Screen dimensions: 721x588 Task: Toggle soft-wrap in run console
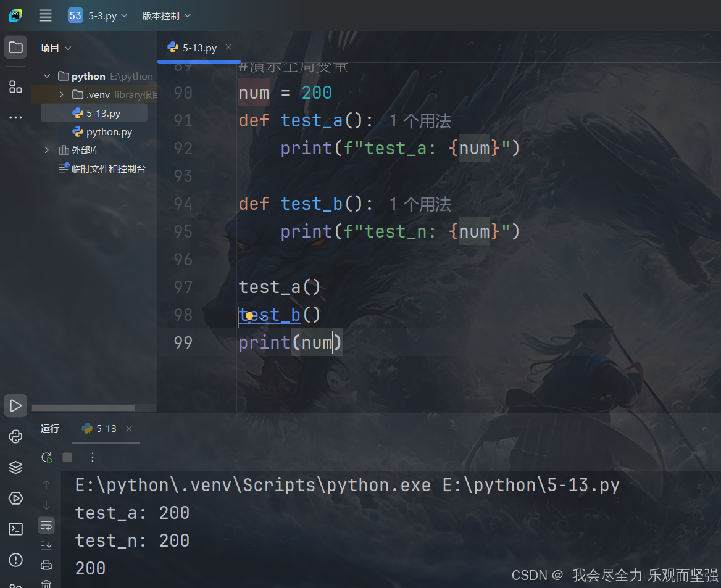pos(46,526)
